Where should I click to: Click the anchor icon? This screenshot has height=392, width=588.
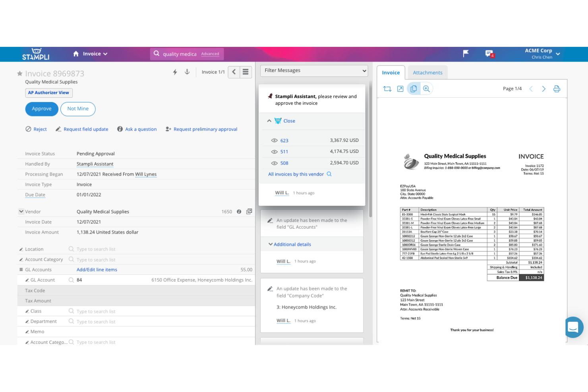187,72
